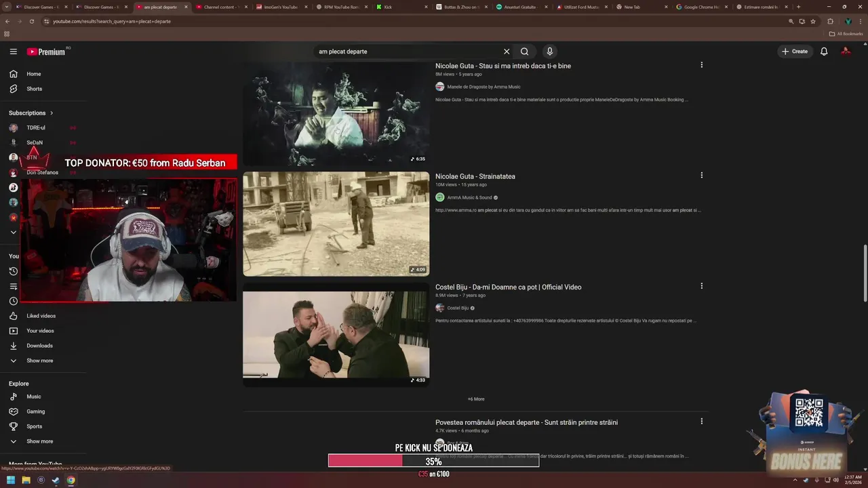This screenshot has height=488, width=868.
Task: Open Chrome extensions puzzle icon
Action: click(x=830, y=21)
